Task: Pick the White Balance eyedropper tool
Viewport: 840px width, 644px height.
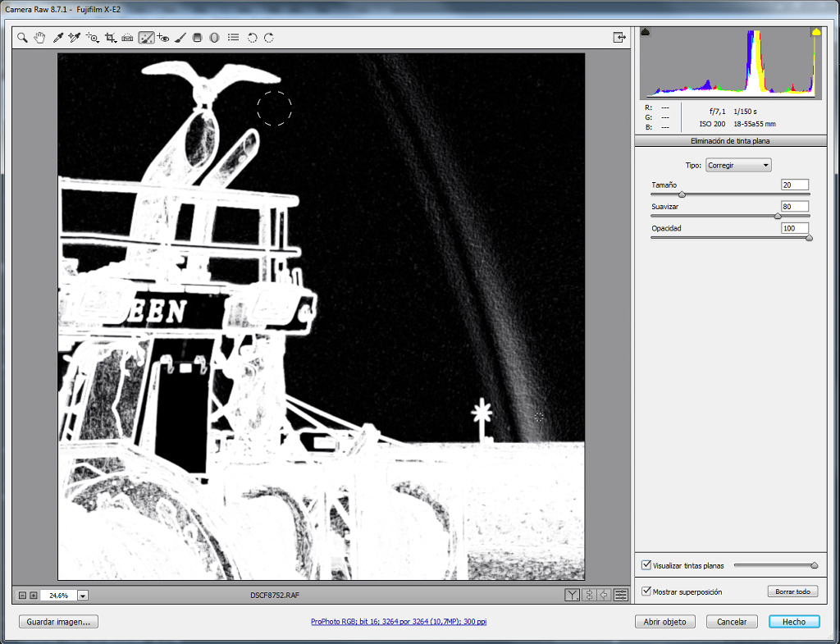Action: pos(57,38)
